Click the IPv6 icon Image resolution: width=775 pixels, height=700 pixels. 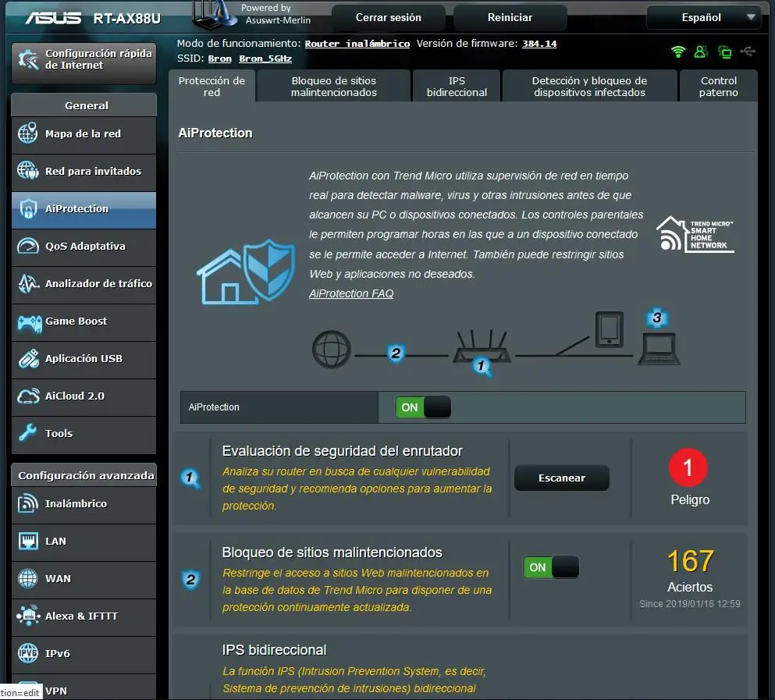pyautogui.click(x=27, y=653)
